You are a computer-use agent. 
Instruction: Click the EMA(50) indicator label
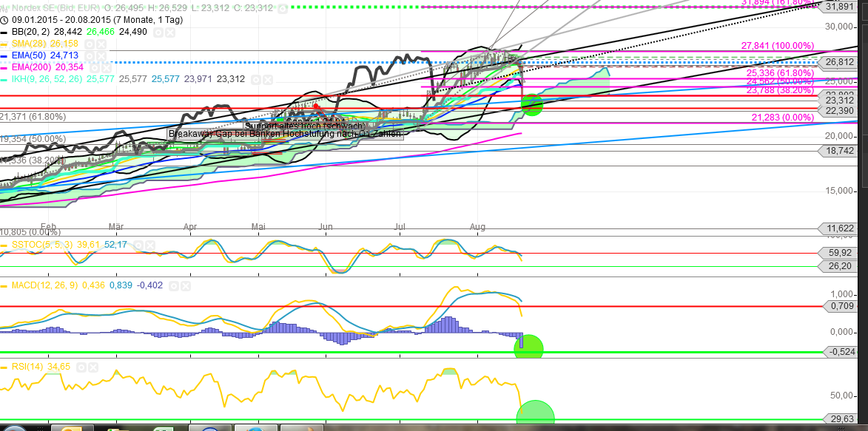(30, 56)
